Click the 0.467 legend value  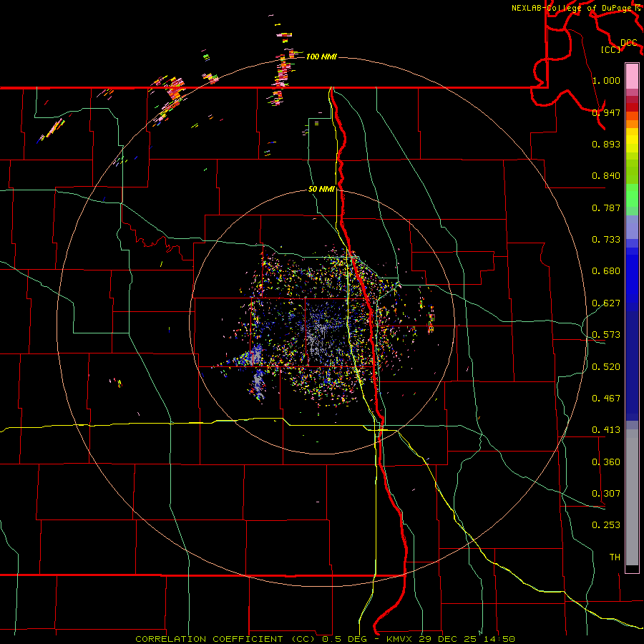point(606,399)
